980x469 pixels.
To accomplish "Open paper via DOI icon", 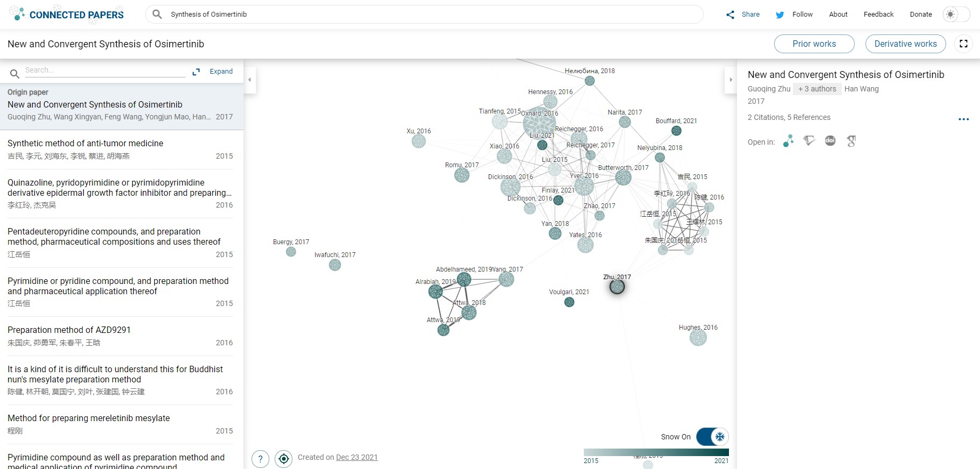I will pos(831,141).
